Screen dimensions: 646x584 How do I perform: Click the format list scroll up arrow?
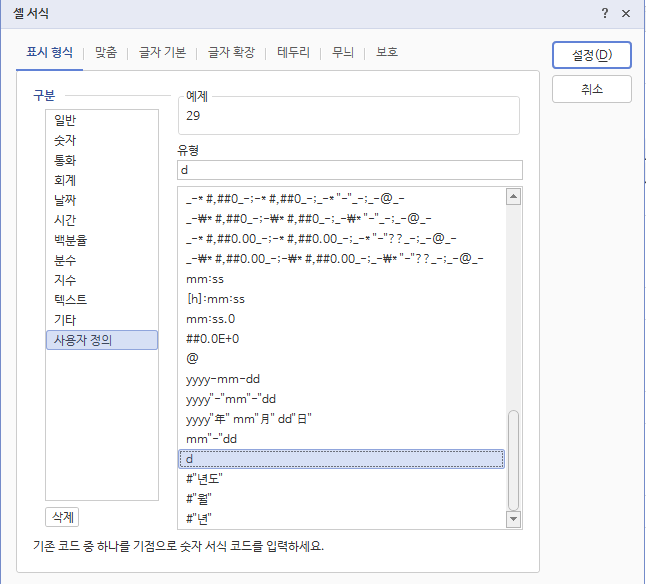pos(513,196)
